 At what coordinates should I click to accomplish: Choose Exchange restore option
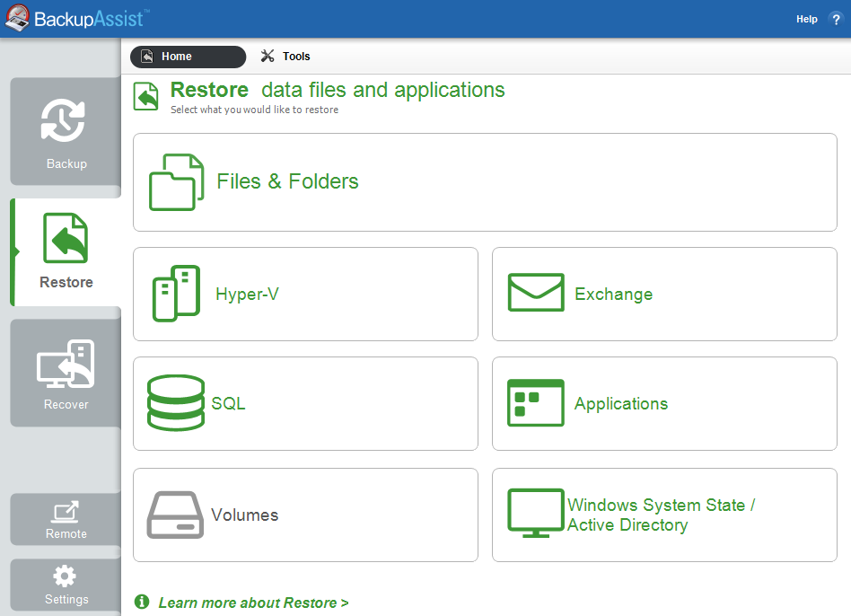pyautogui.click(x=664, y=295)
